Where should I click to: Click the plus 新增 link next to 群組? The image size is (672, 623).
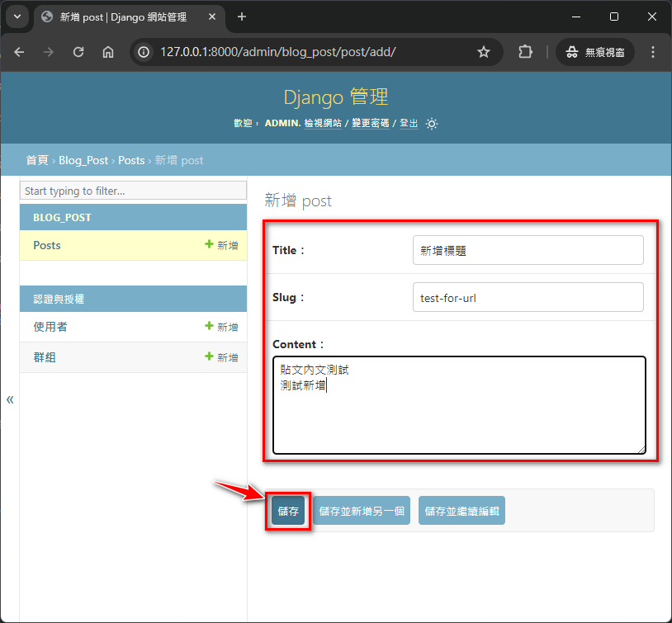(221, 357)
